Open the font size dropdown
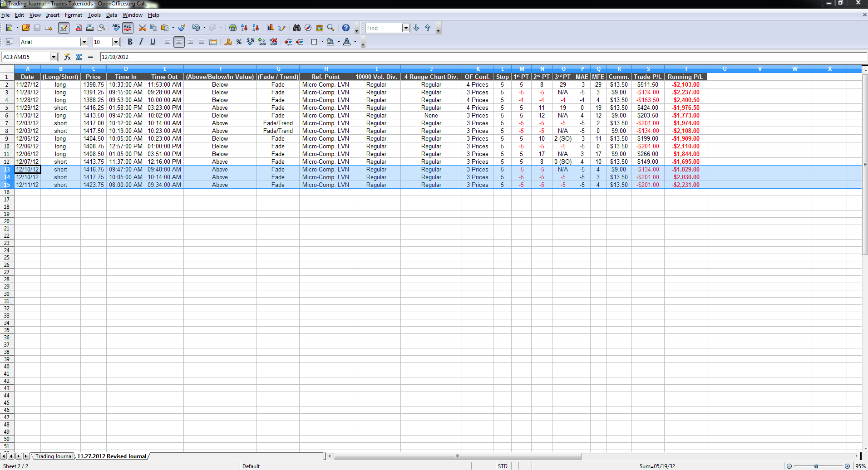This screenshot has width=868, height=470. [116, 42]
